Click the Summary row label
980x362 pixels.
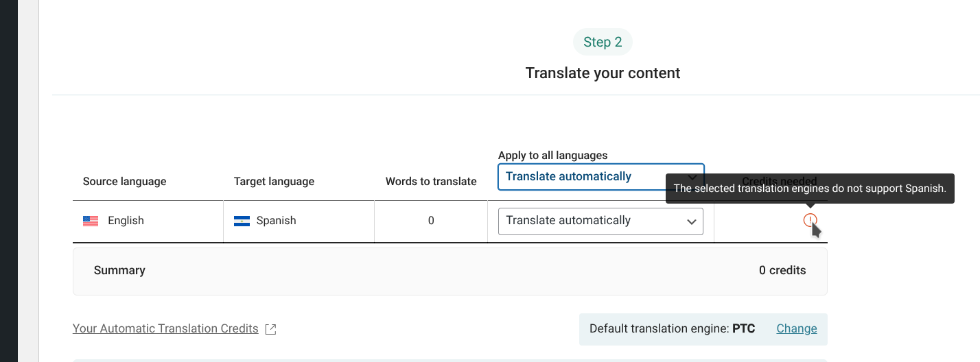(119, 270)
